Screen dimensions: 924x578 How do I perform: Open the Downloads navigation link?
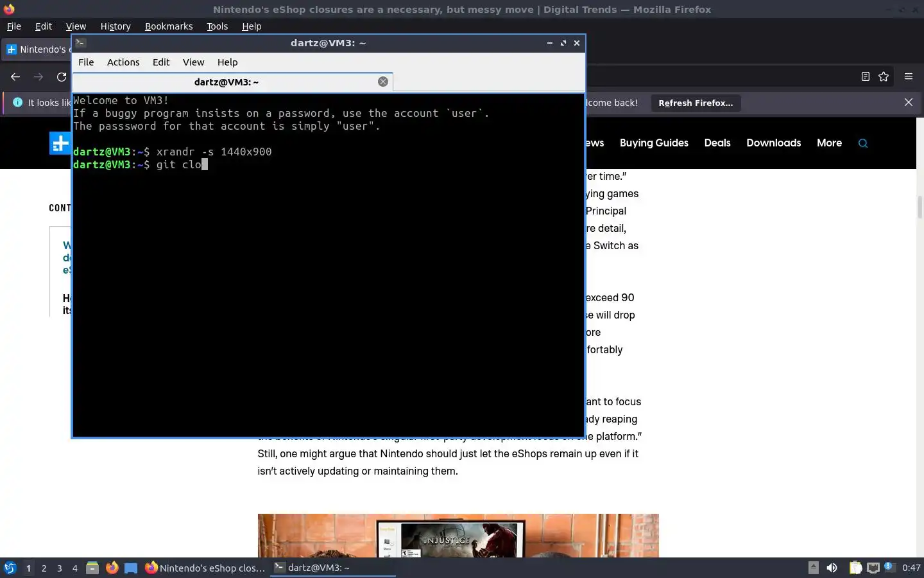(x=773, y=143)
